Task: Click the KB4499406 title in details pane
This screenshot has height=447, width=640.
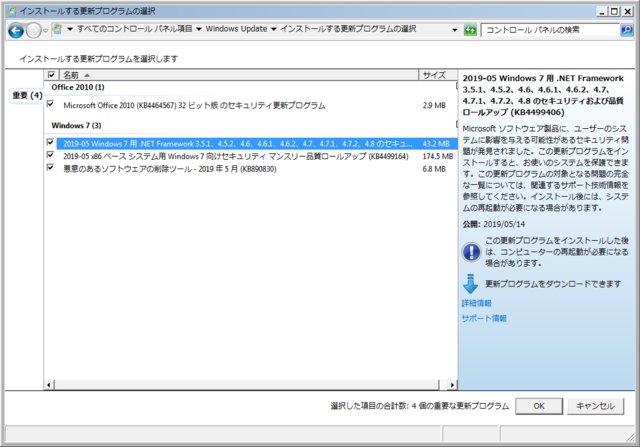Action: (543, 95)
